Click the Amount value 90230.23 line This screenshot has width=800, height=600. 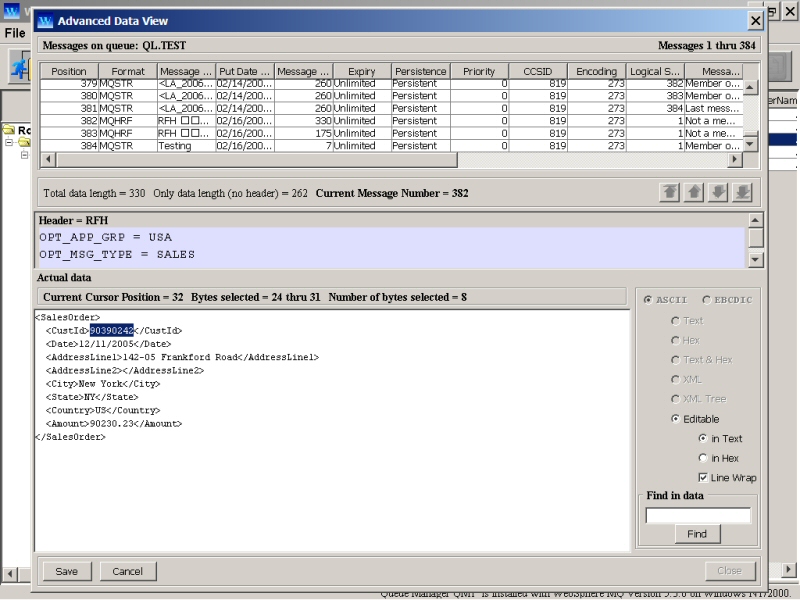[114, 423]
